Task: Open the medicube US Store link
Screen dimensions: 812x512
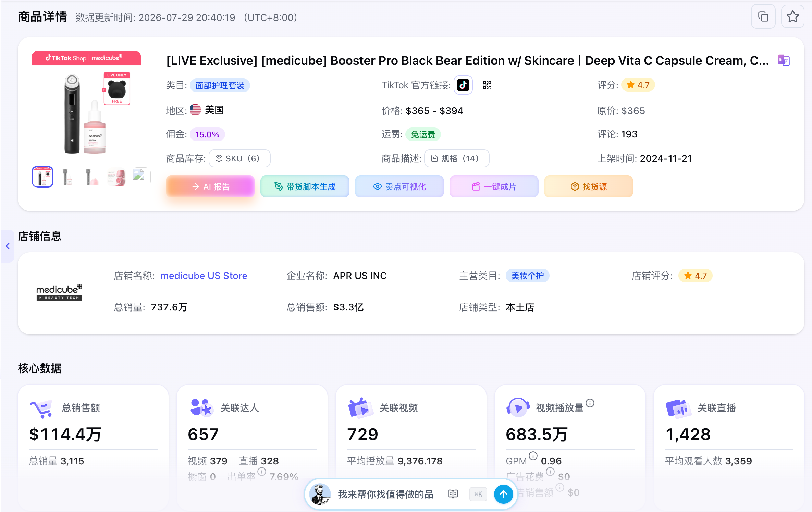Action: (204, 276)
